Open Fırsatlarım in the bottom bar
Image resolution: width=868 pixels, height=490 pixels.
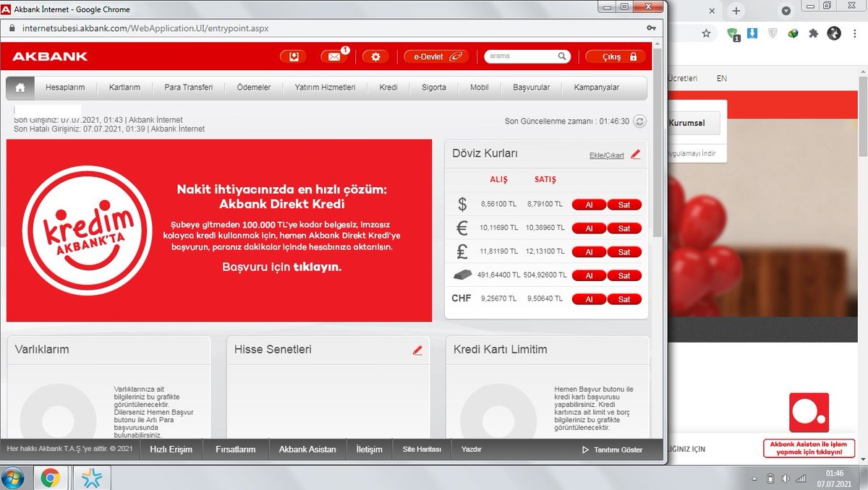(236, 449)
